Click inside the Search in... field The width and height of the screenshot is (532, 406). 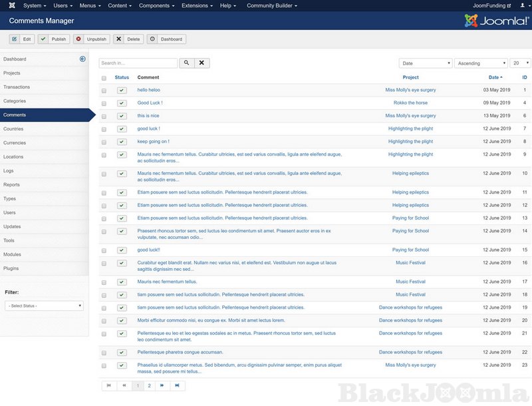point(138,63)
